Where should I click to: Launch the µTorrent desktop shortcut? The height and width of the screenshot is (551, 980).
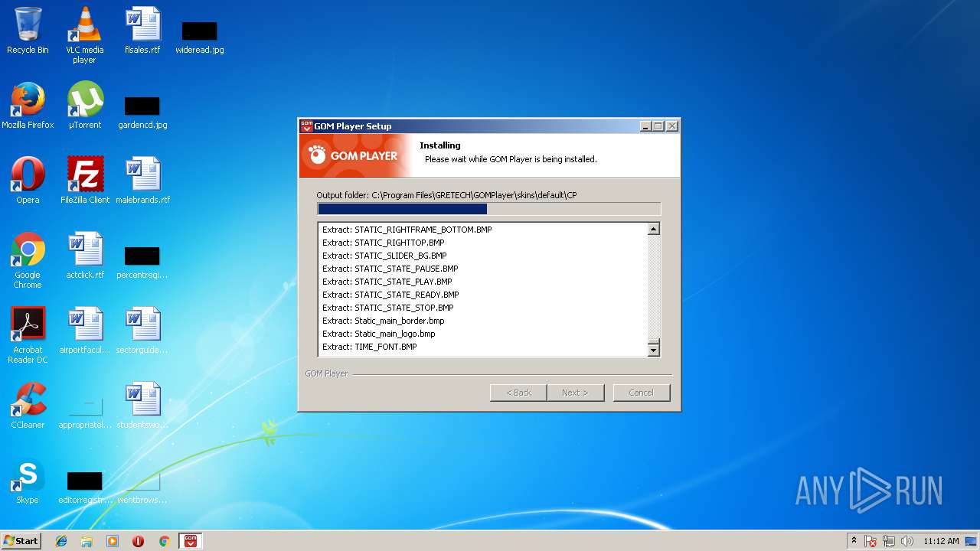click(x=85, y=106)
